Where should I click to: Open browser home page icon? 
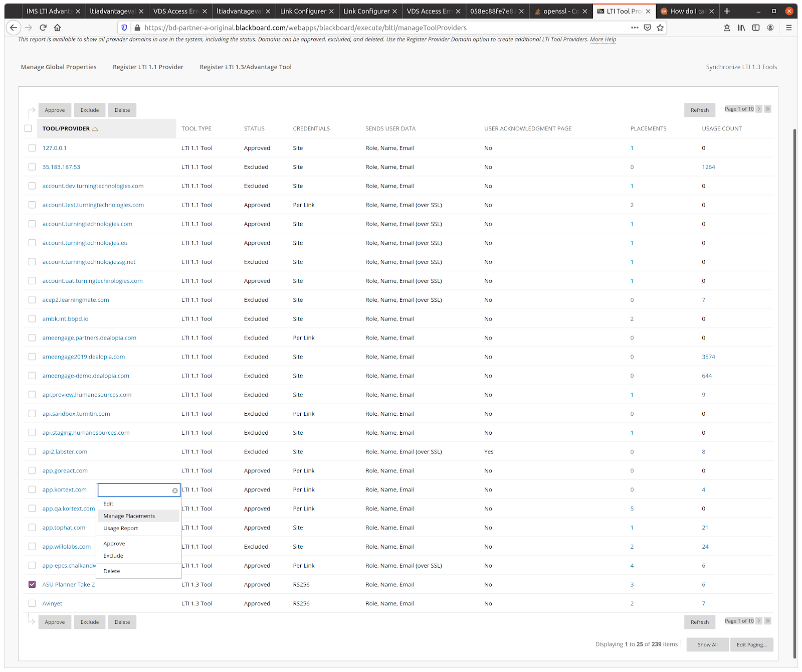[58, 28]
